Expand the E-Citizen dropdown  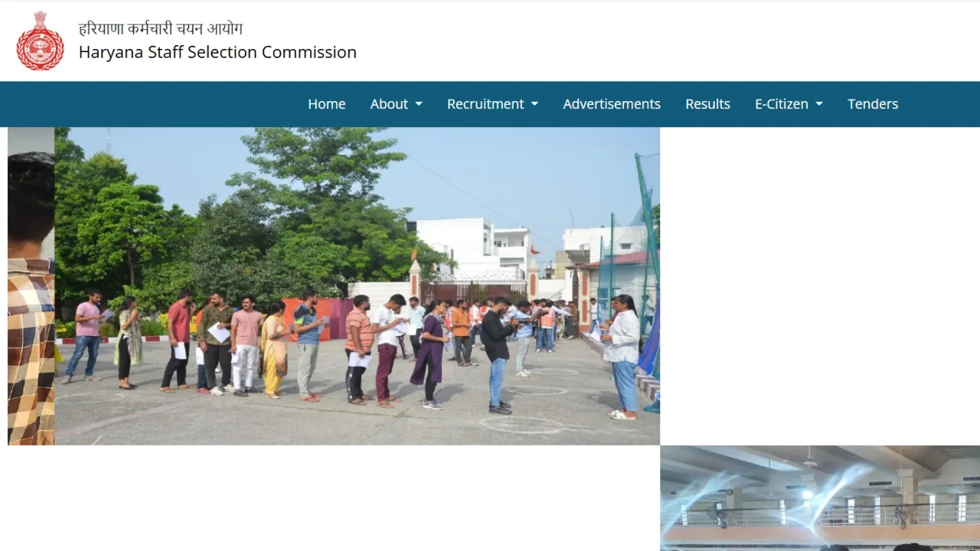(789, 104)
